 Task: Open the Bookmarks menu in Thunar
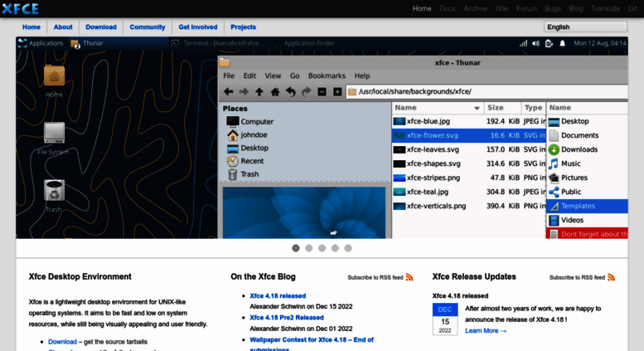pyautogui.click(x=327, y=76)
